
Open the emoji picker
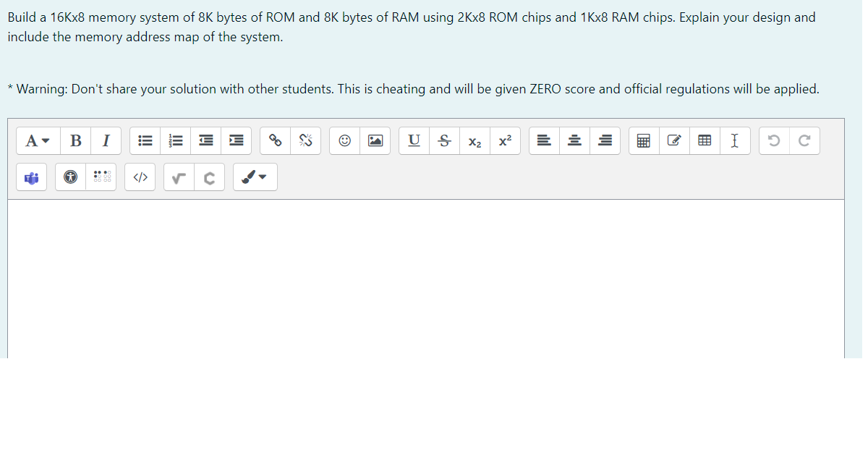(x=345, y=140)
